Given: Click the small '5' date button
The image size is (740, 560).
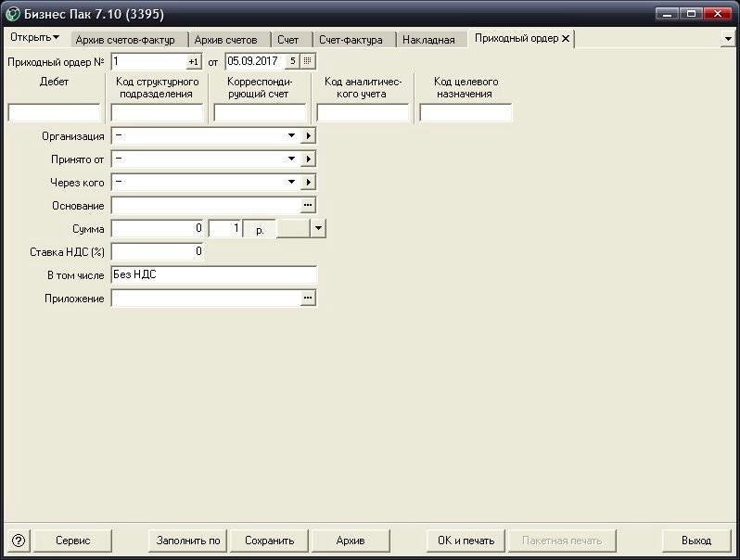Looking at the screenshot, I should pyautogui.click(x=293, y=61).
